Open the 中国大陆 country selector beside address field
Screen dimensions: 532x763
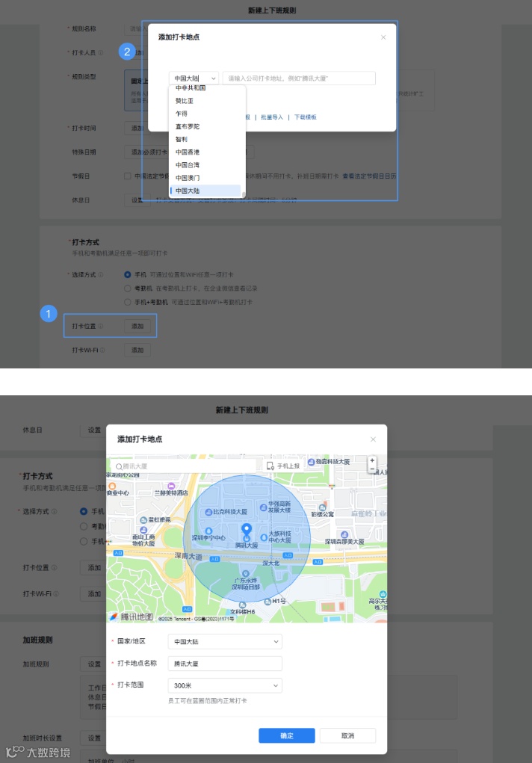click(194, 78)
